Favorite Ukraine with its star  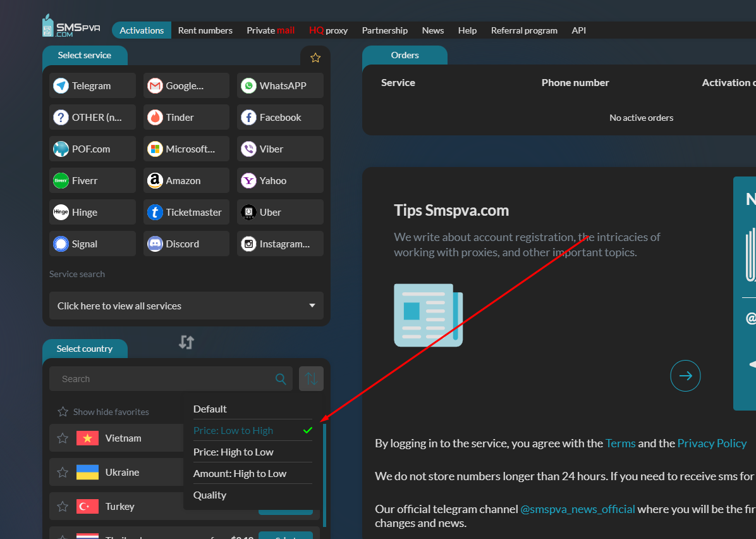(63, 473)
